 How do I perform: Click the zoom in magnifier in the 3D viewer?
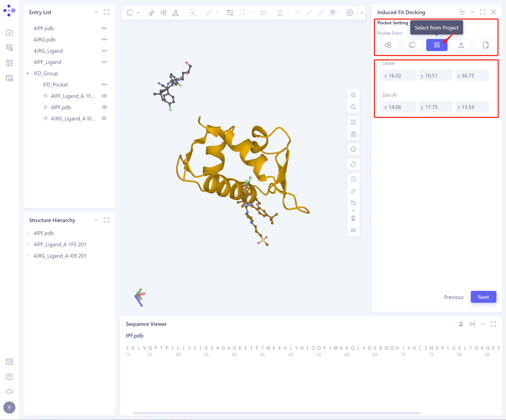tap(353, 95)
